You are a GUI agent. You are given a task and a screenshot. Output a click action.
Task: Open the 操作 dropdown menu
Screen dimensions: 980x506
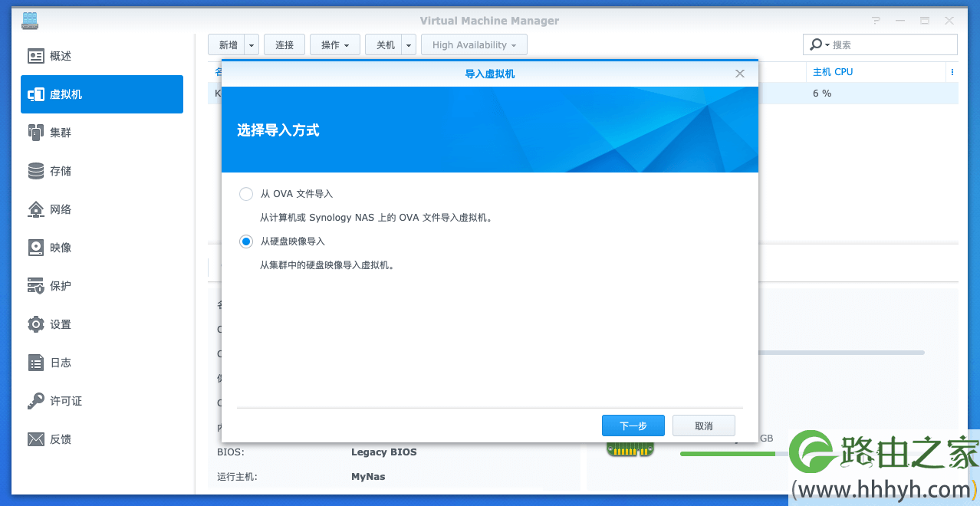point(335,45)
